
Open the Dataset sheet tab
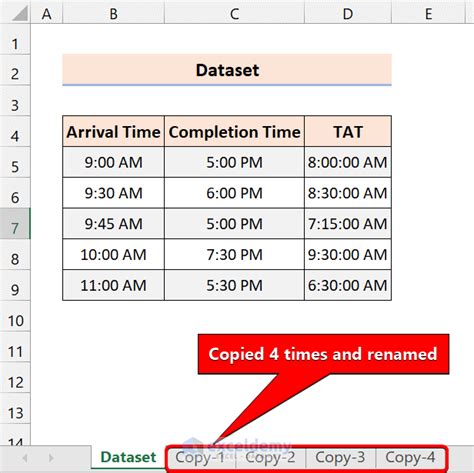(x=128, y=457)
